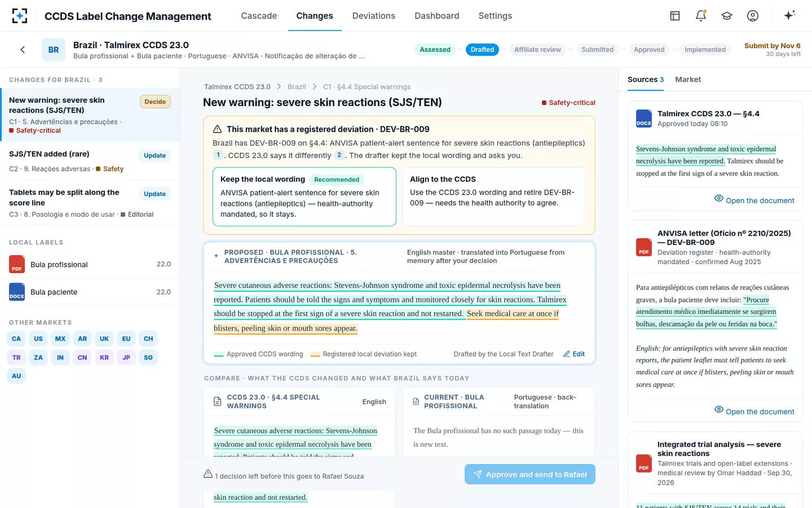Open the layout panel icon in header
Viewport: 812px width, 508px height.
point(675,16)
